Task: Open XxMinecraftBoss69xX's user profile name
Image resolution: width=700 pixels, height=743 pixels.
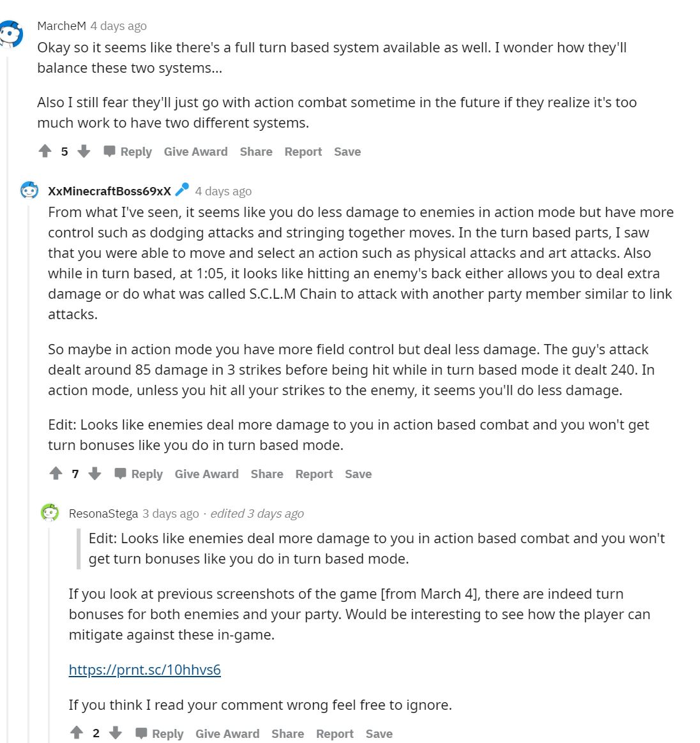Action: 110,191
